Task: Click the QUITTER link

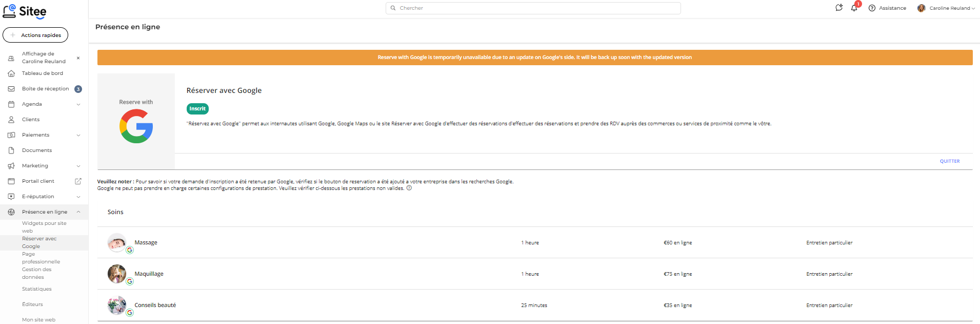Action: [950, 161]
